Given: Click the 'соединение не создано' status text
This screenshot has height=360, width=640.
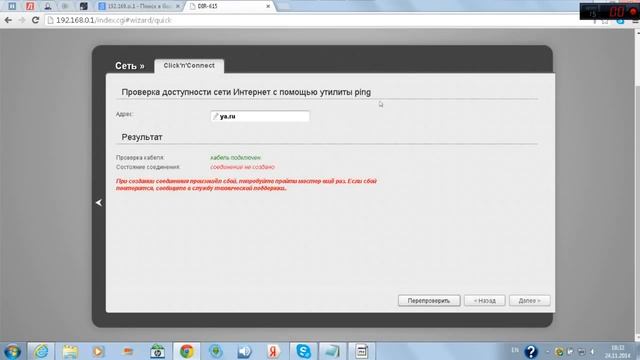Looking at the screenshot, I should (x=242, y=167).
